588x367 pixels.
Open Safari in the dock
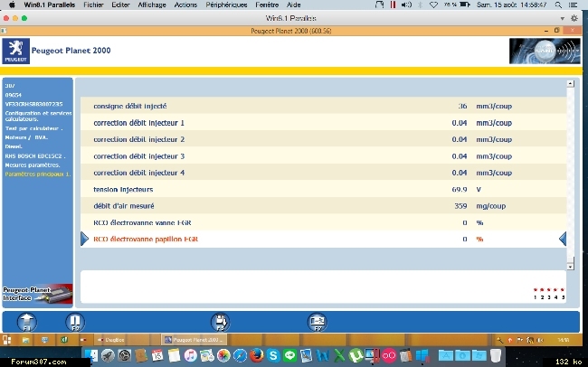click(x=240, y=355)
